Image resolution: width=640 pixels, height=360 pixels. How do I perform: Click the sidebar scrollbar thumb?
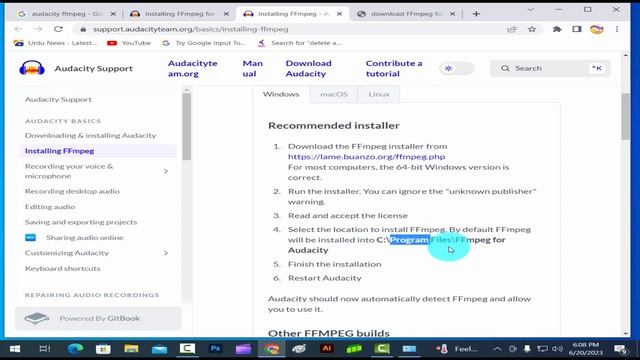187,127
